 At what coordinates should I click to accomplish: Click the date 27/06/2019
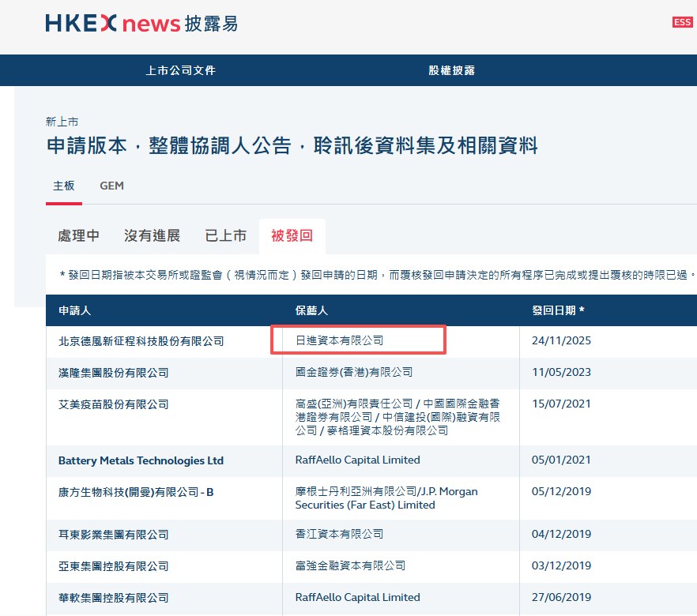click(561, 597)
